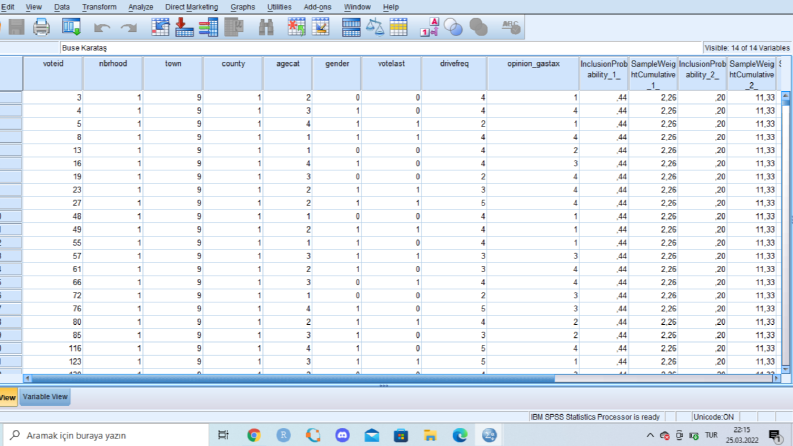Select the SampleWeightCumulative_1_ column header
Viewport: 793px width, 446px height.
coord(653,73)
